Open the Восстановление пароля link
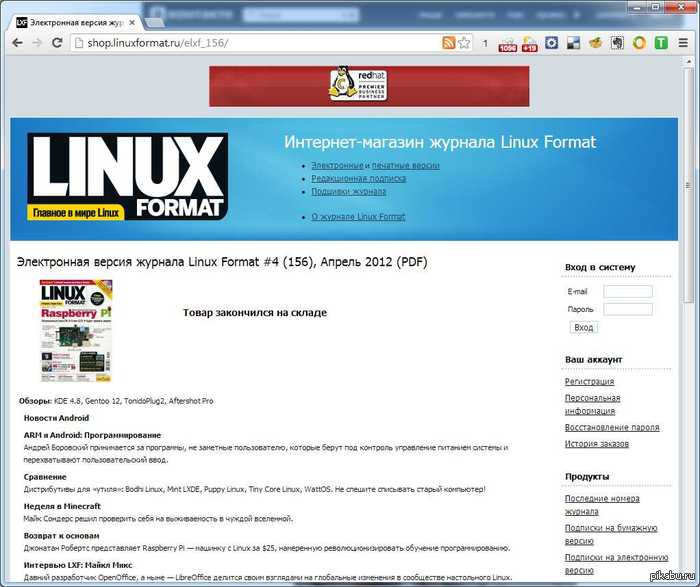The height and width of the screenshot is (587, 700). coord(612,427)
